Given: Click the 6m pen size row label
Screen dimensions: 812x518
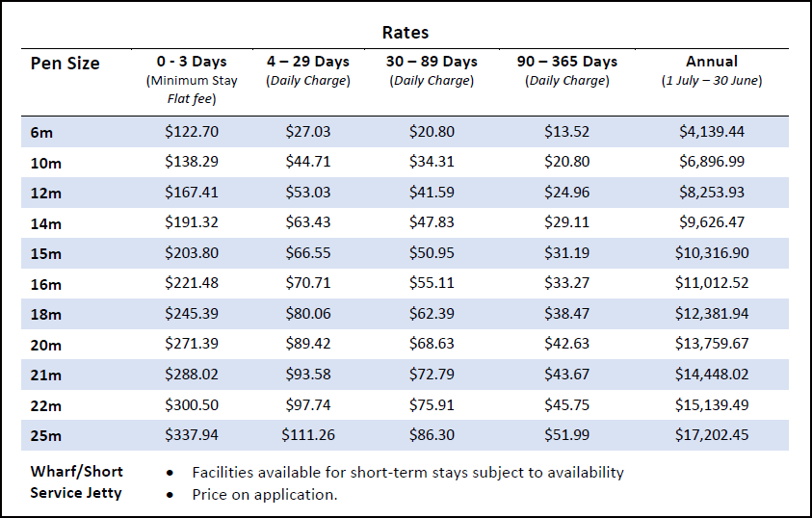Looking at the screenshot, I should [40, 133].
